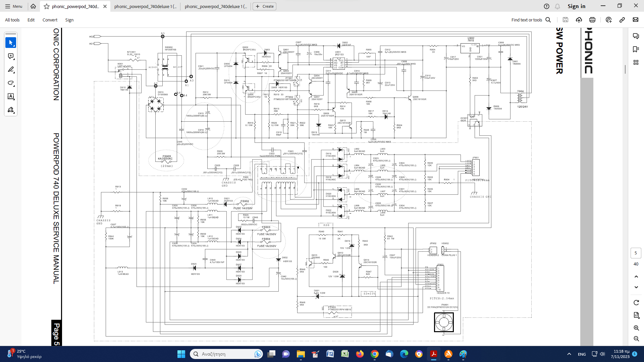The width and height of the screenshot is (644, 362).
Task: Open the weather widget showing 25°C
Action: click(x=24, y=354)
